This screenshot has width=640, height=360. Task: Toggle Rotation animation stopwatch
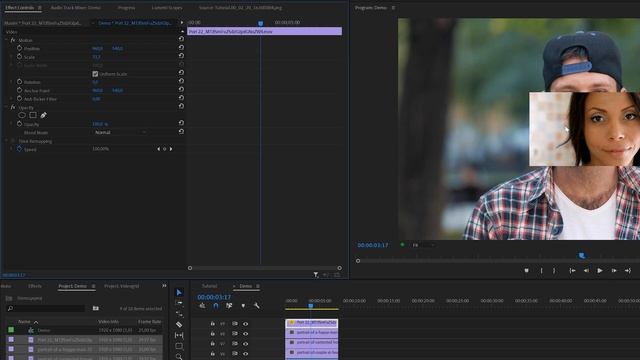[19, 82]
